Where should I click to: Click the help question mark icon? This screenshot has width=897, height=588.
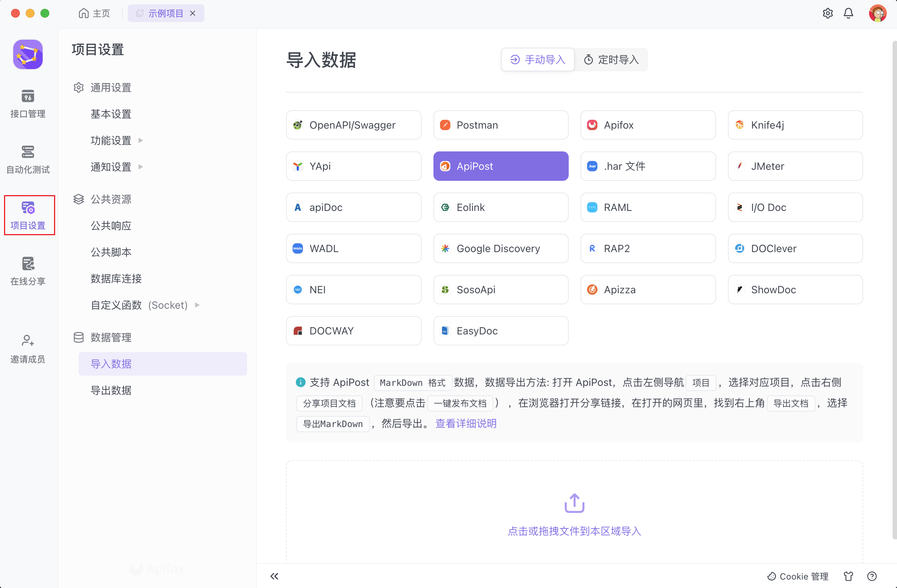872,576
